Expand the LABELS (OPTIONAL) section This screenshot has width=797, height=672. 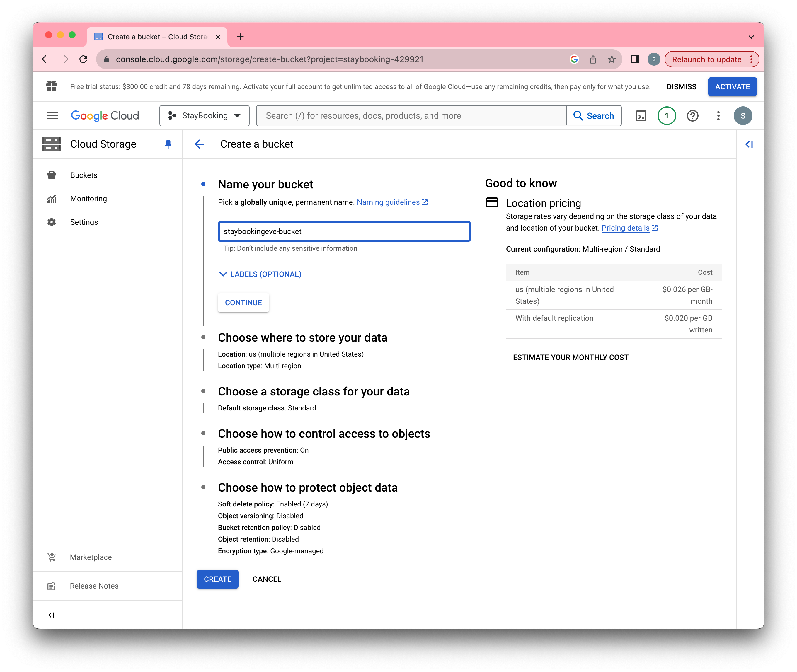tap(260, 274)
